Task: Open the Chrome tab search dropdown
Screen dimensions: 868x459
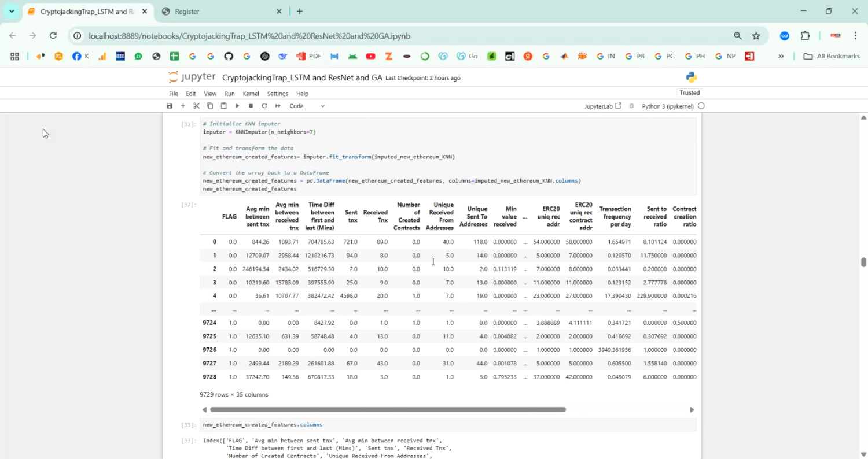Action: point(12,12)
